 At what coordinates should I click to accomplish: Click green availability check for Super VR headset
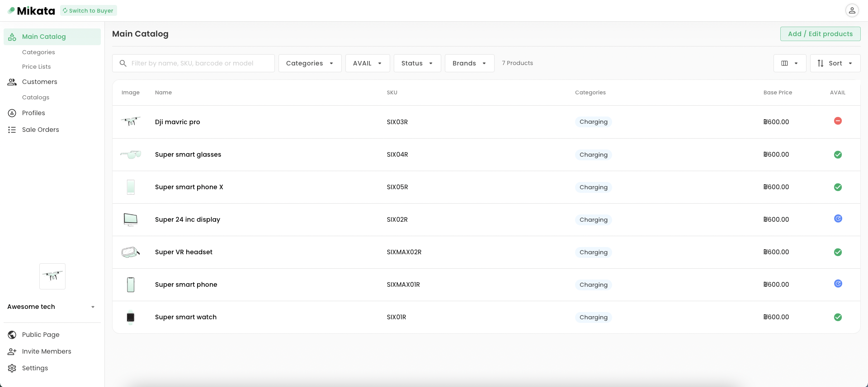[838, 252]
